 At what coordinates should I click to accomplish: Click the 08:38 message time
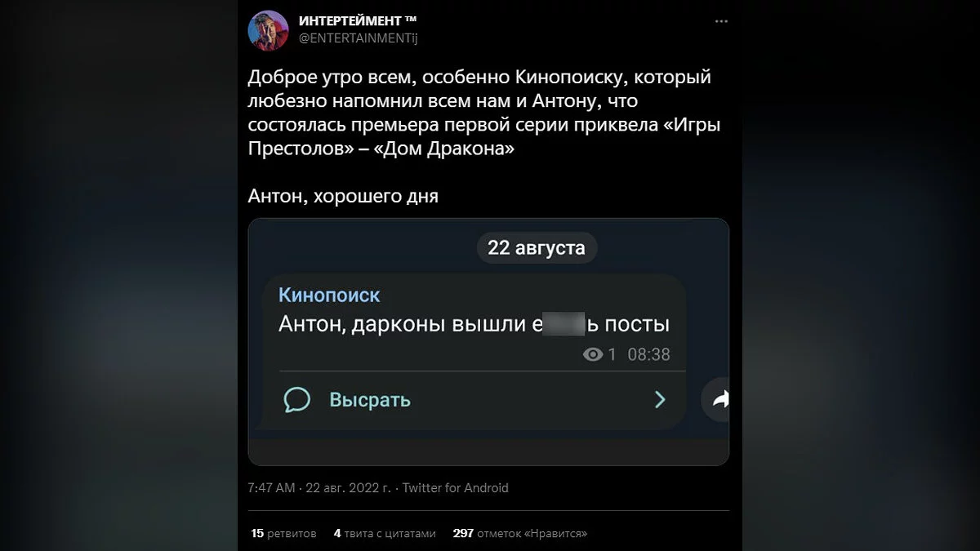(x=648, y=354)
